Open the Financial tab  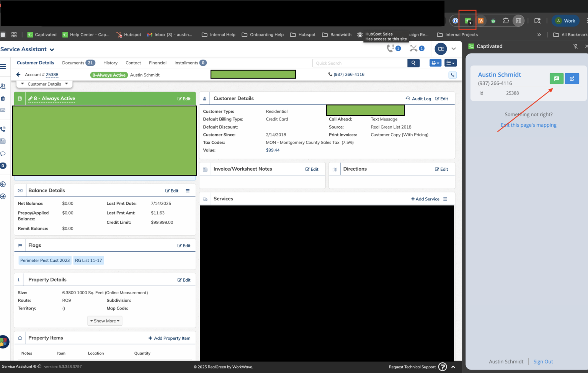pos(158,63)
